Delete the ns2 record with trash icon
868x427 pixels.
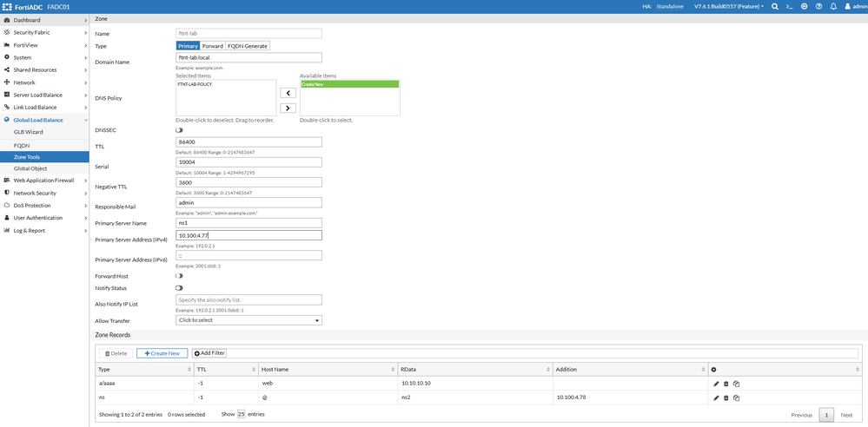coord(726,397)
